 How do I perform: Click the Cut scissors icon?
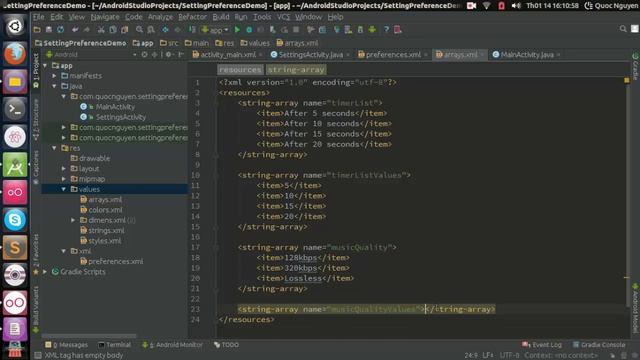click(101, 30)
